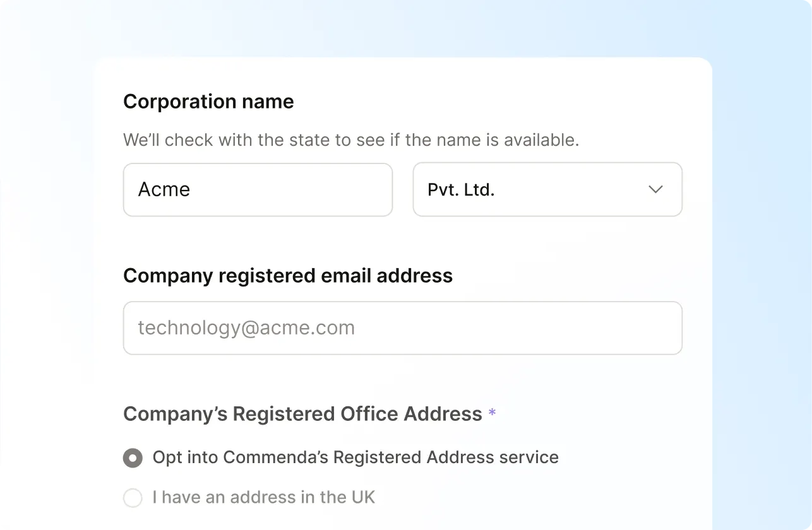Choose the "I have an address in the UK" radio button

[x=133, y=498]
